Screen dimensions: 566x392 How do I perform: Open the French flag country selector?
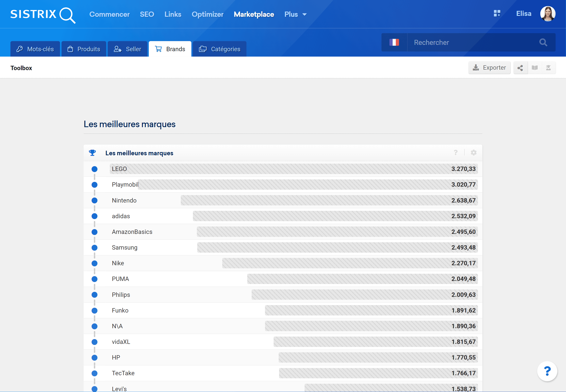pos(394,42)
